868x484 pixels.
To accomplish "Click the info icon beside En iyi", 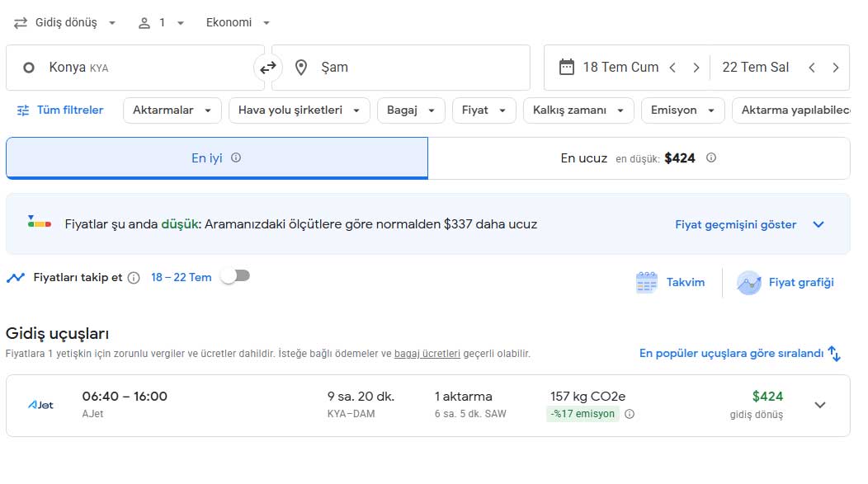I will pos(236,157).
